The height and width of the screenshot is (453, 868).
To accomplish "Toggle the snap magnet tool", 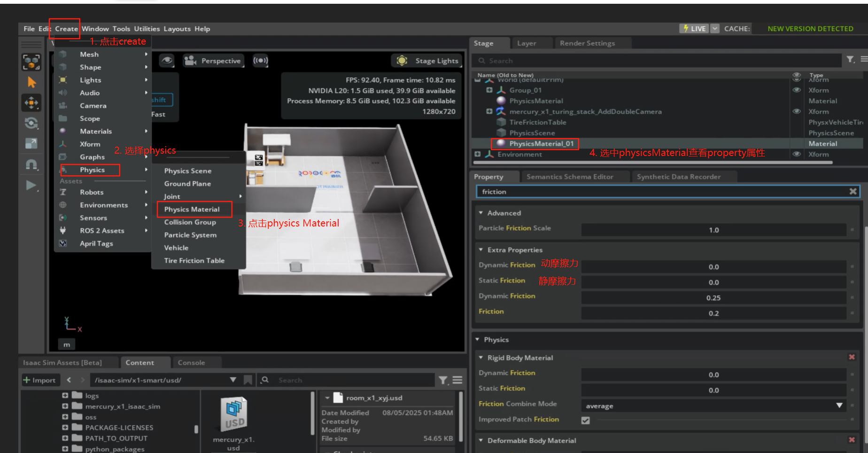I will [x=31, y=164].
